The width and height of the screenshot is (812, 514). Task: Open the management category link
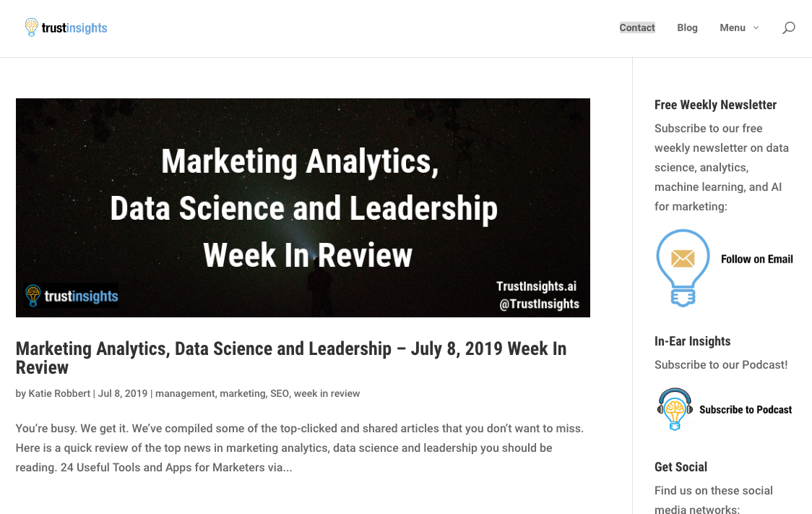[185, 393]
